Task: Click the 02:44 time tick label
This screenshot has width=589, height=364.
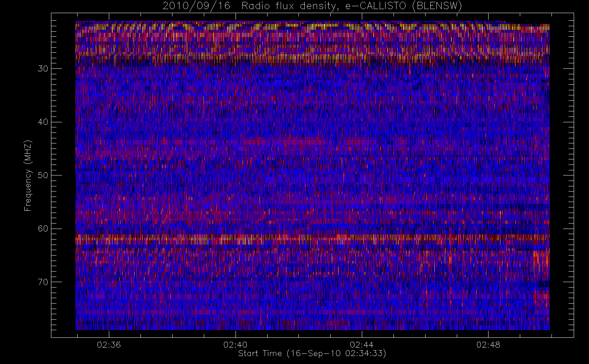Action: click(361, 345)
